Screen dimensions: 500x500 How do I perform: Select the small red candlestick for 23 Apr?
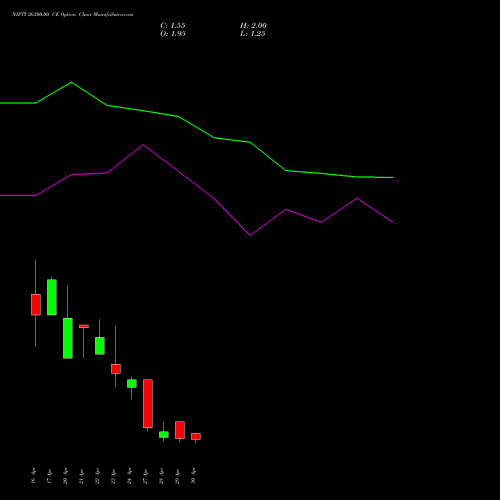pos(116,369)
